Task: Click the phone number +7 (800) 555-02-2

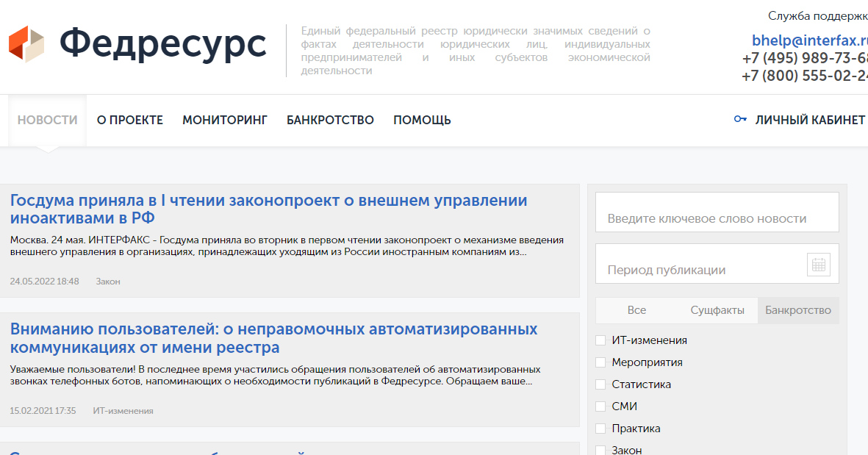Action: (805, 76)
